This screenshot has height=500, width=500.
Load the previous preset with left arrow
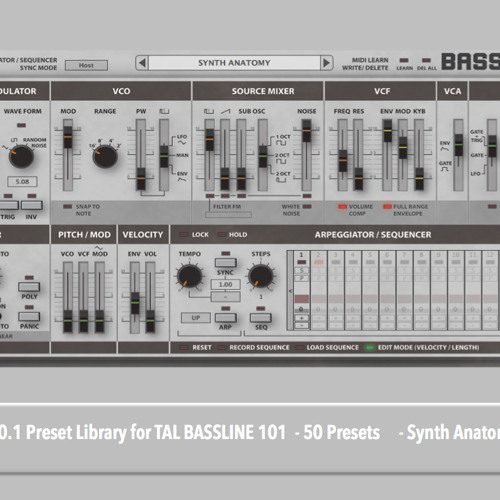(142, 63)
